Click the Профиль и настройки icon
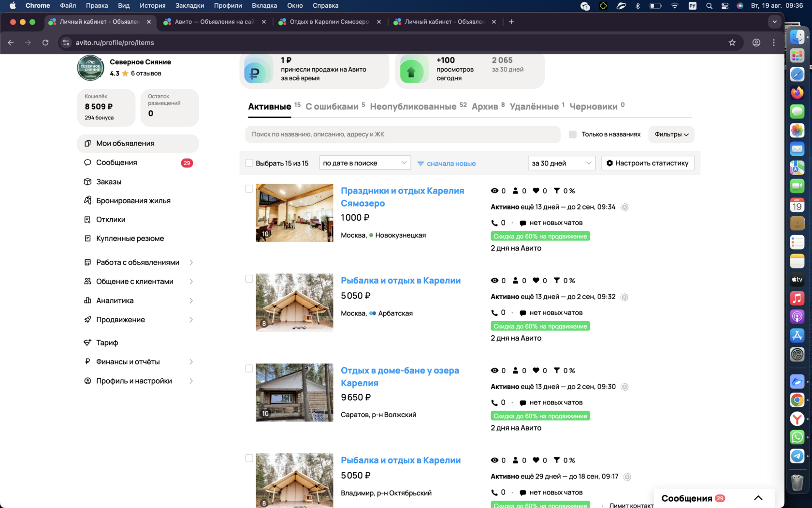Viewport: 812px width, 508px height. click(x=87, y=381)
